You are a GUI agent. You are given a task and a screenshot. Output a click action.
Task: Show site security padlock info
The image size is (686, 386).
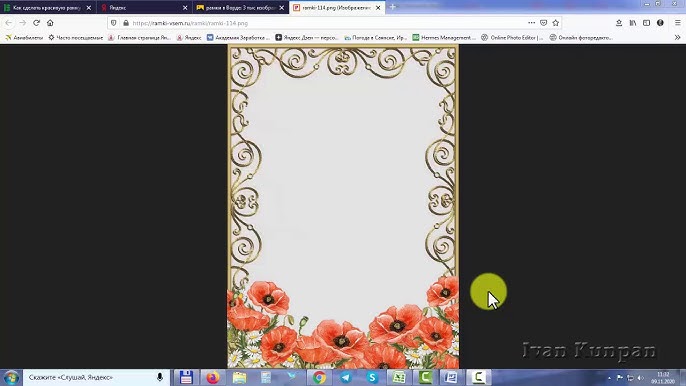click(x=126, y=23)
